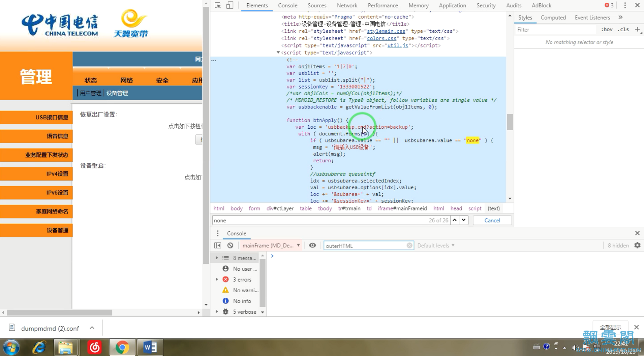
Task: Open File Explorer from the taskbar
Action: coord(65,347)
